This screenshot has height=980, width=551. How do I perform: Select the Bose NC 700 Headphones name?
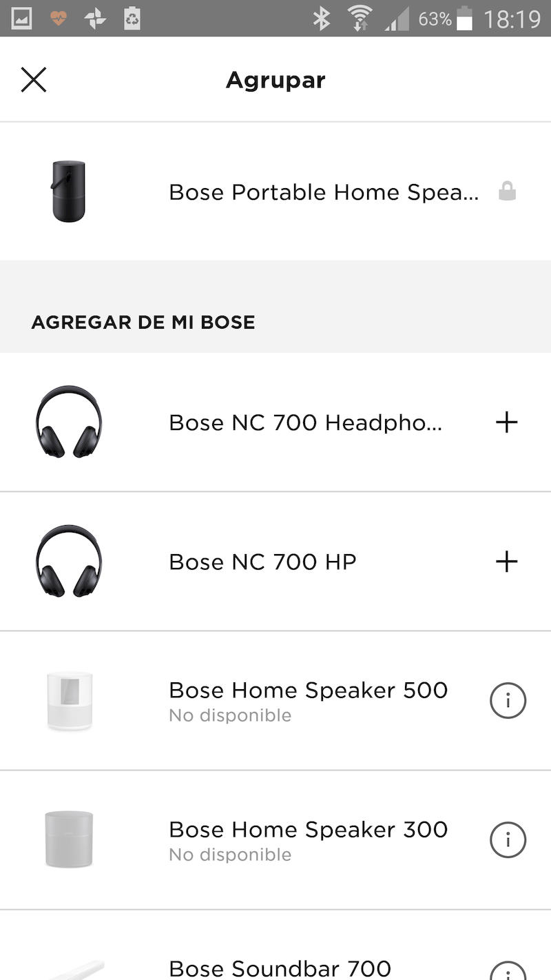point(305,422)
